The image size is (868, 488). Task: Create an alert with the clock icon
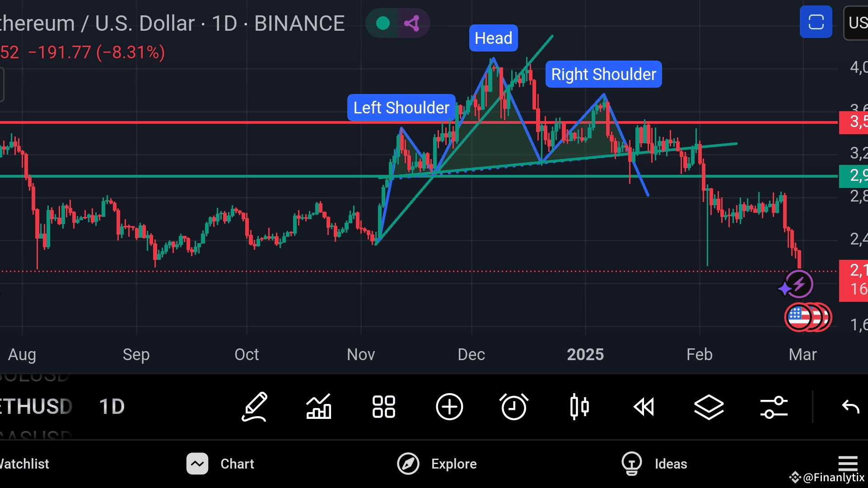[x=513, y=407]
